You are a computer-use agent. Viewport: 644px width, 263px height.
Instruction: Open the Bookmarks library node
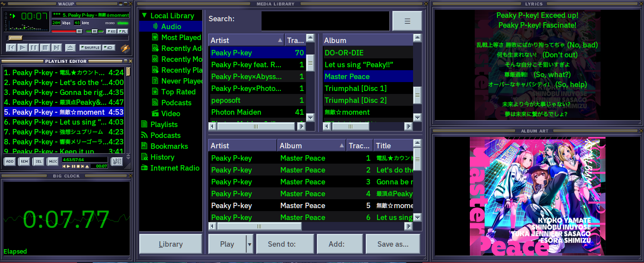[169, 146]
